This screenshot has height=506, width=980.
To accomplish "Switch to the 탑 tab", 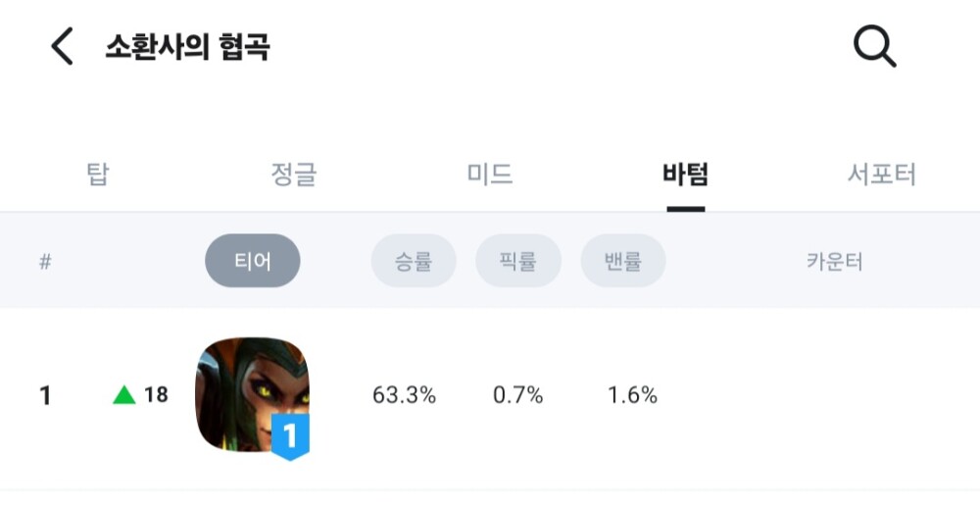I will coord(97,176).
